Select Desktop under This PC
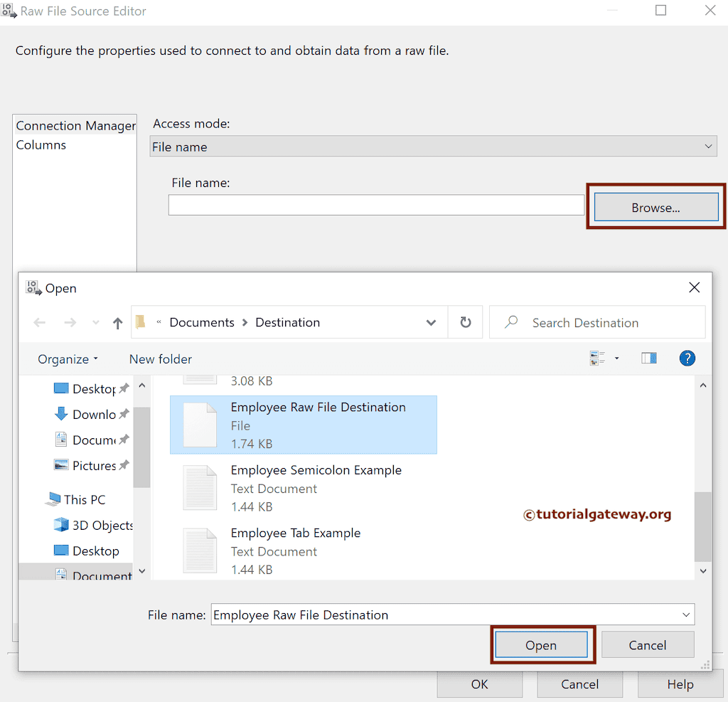Screen dimensions: 728x702 [x=86, y=551]
